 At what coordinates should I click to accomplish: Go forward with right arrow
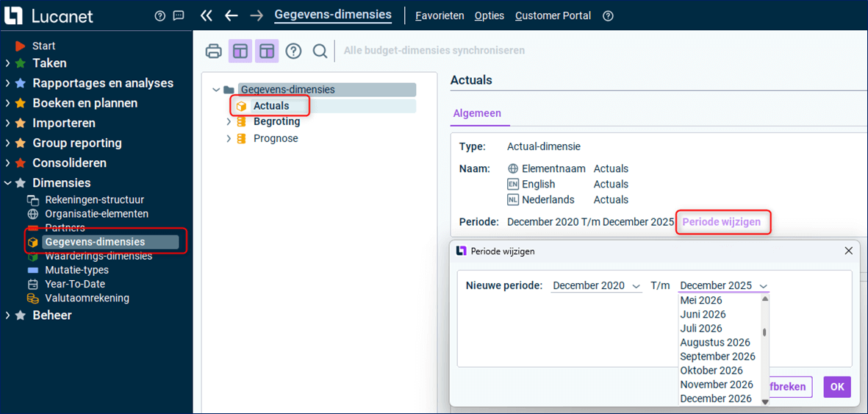pyautogui.click(x=257, y=16)
